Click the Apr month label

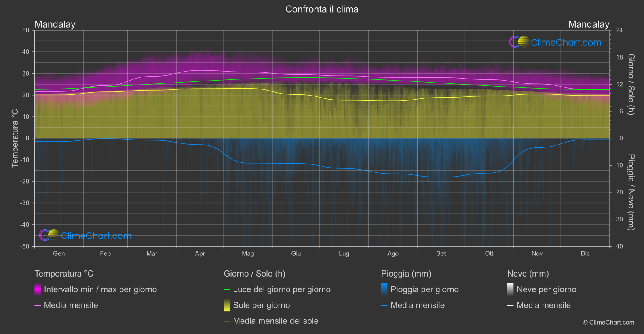coord(200,253)
